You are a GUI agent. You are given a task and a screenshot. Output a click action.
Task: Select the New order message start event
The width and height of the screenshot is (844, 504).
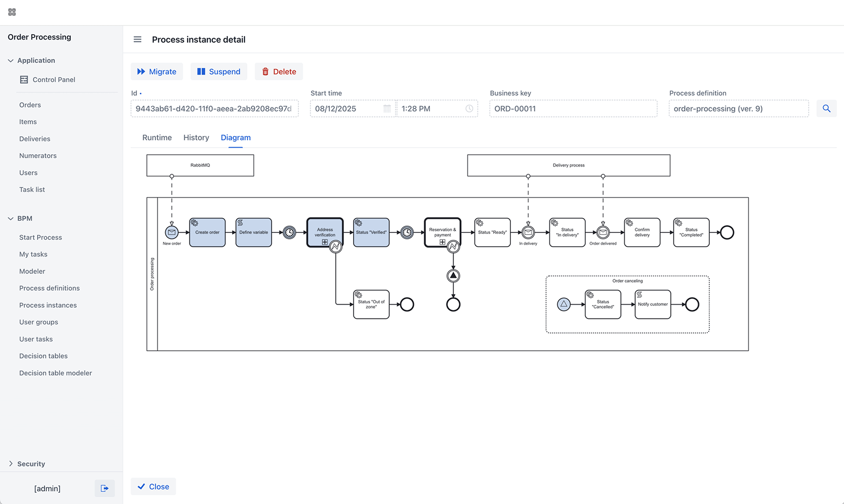point(171,232)
